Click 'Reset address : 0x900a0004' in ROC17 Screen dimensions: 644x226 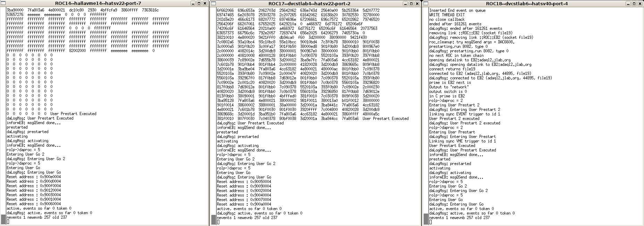(244, 204)
